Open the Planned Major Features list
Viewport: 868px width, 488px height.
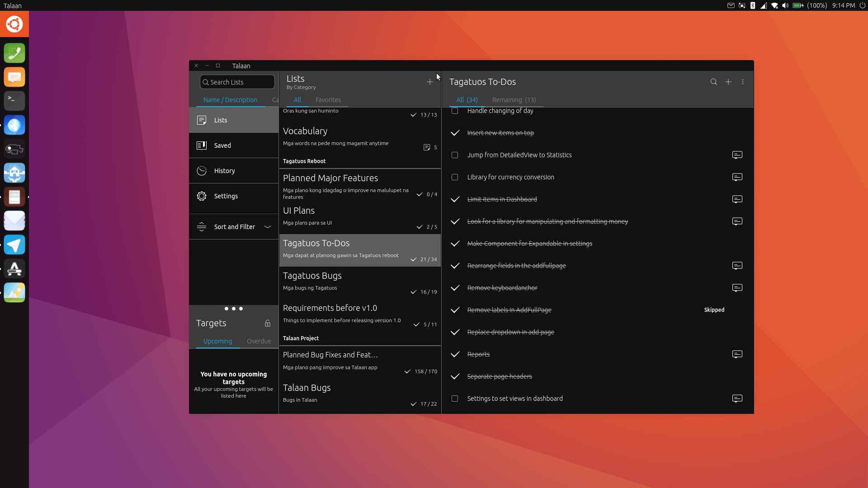click(360, 185)
